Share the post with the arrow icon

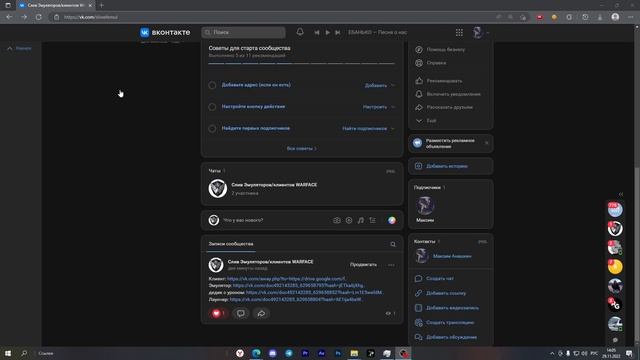point(261,313)
